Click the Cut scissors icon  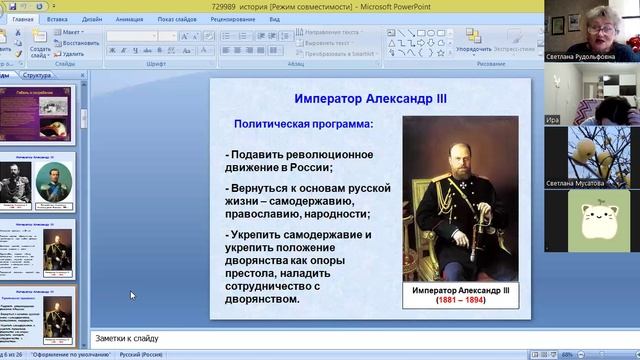(x=18, y=33)
